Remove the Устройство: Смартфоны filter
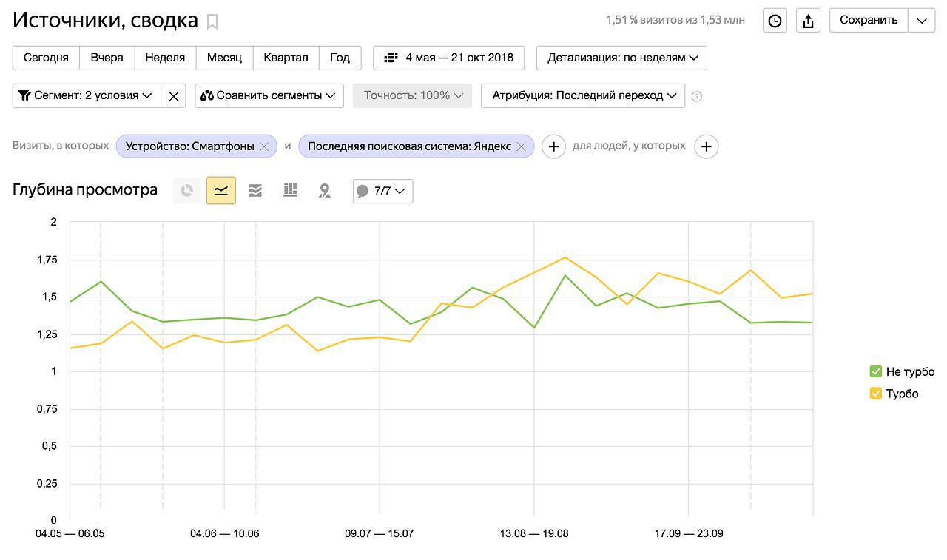Screen dimensions: 947x560 point(264,146)
